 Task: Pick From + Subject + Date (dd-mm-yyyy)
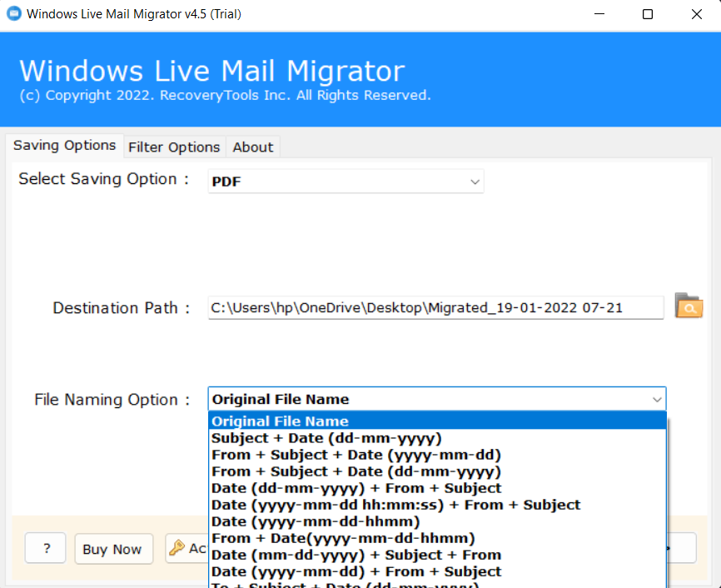(437, 471)
